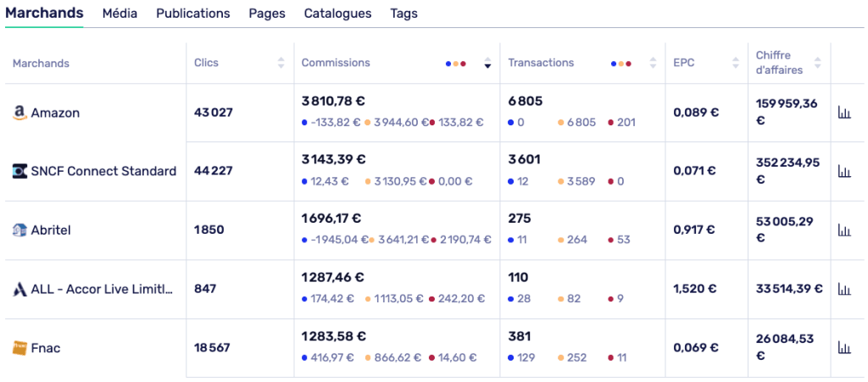The height and width of the screenshot is (382, 868).
Task: Click Accor pending commission 174,42 €
Action: click(328, 299)
